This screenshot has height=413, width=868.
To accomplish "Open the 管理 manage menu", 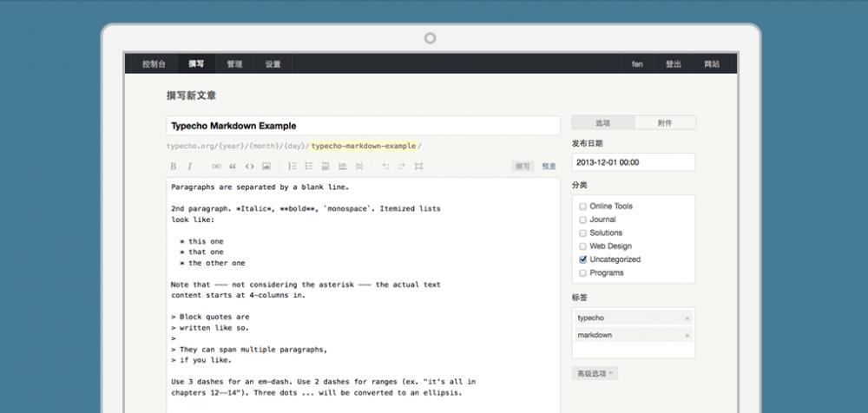I will click(x=234, y=64).
